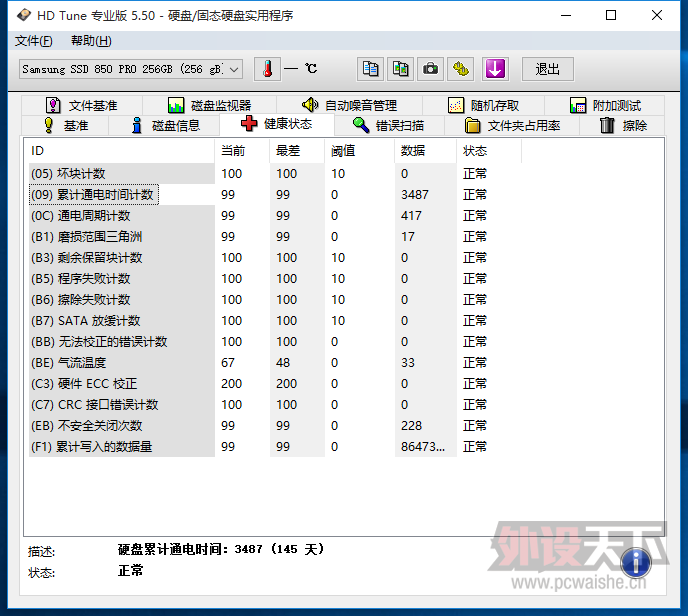Switch to the 错误扫描 tab
The height and width of the screenshot is (616, 688).
pos(389,125)
